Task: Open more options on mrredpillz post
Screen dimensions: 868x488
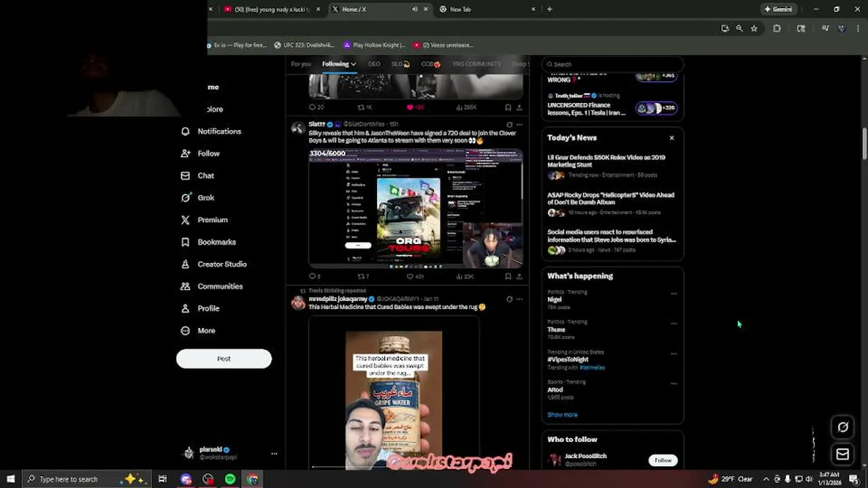Action: pyautogui.click(x=519, y=299)
